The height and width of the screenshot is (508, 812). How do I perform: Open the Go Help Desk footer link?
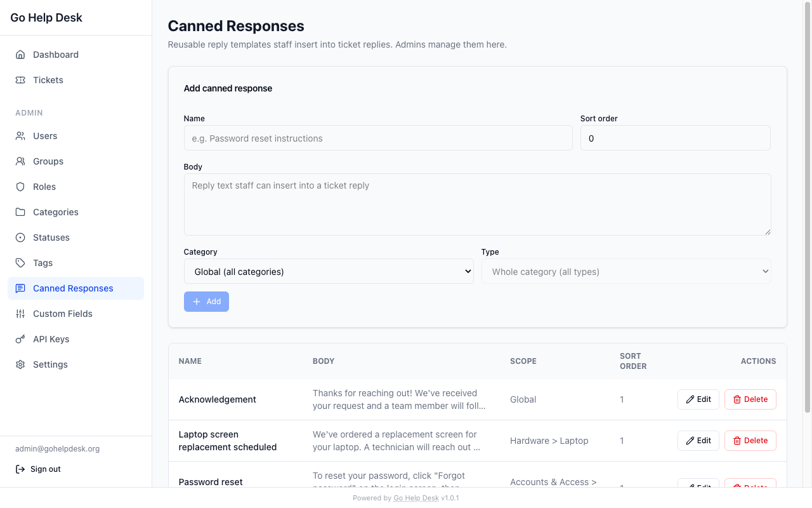(416, 498)
